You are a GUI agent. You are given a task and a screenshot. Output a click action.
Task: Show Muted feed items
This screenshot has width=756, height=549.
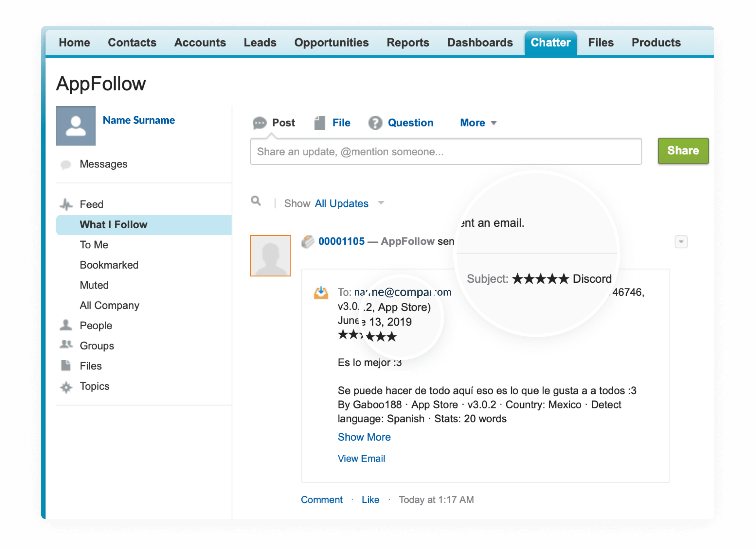(x=94, y=285)
